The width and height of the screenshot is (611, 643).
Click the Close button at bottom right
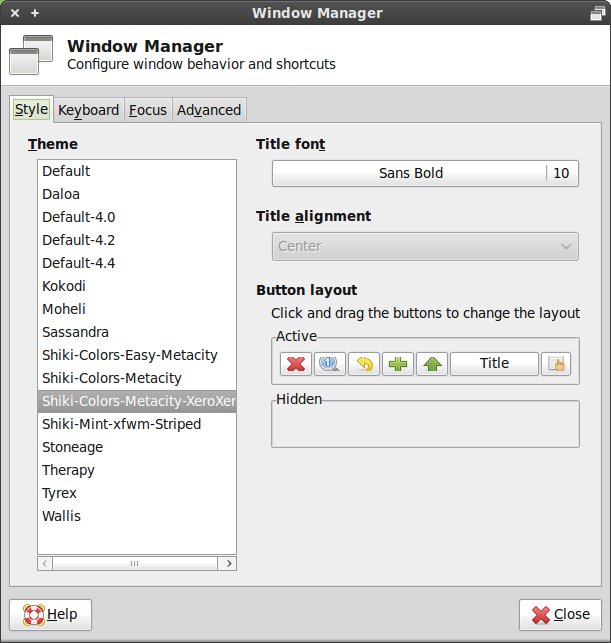[x=560, y=614]
